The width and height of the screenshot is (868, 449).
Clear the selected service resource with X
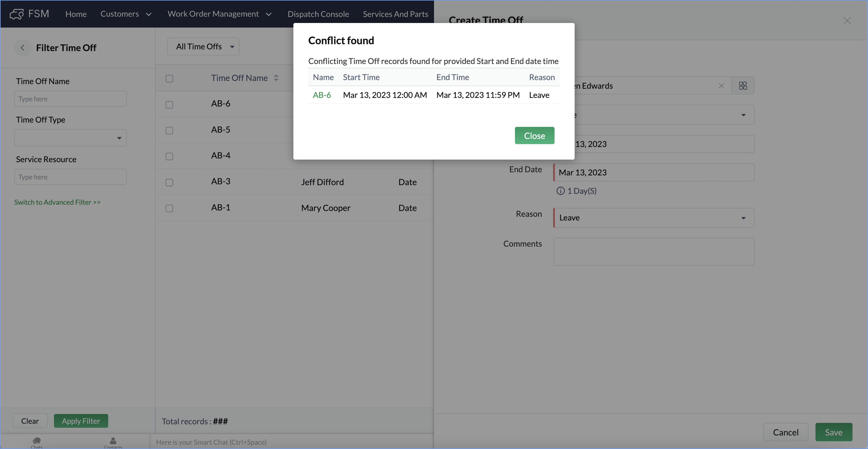[721, 86]
